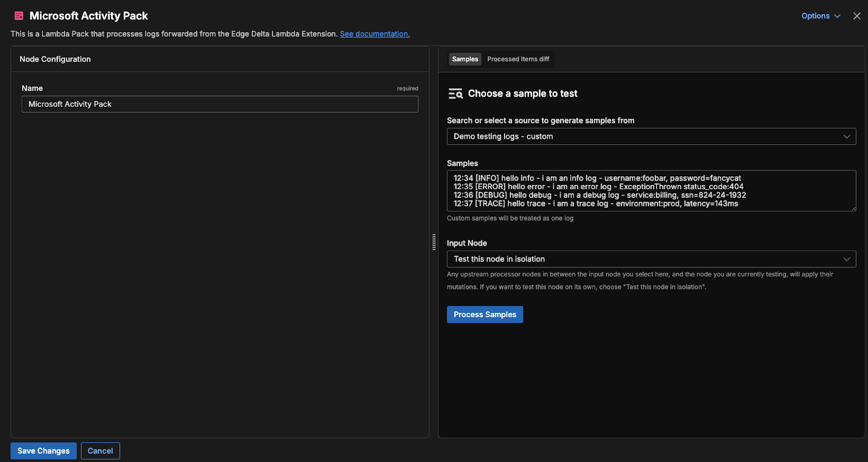Focus the Name input field
Viewport: 868px width, 462px height.
tap(220, 104)
